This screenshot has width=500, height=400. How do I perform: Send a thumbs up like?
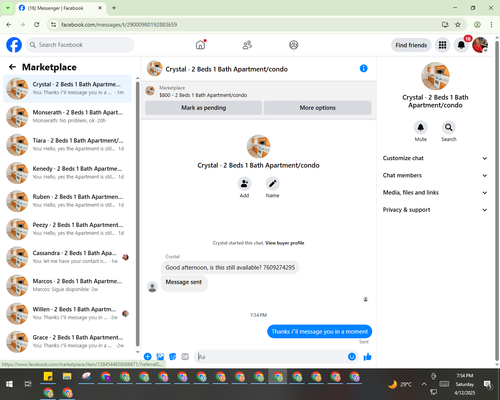(x=367, y=357)
